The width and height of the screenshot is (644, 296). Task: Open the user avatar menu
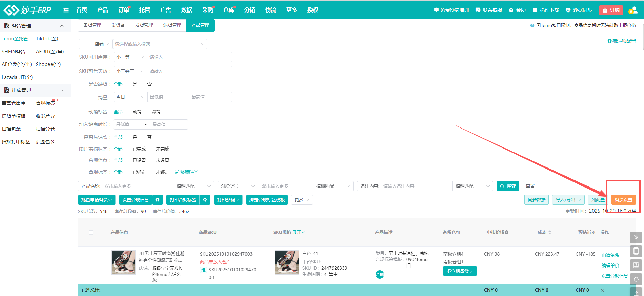633,10
